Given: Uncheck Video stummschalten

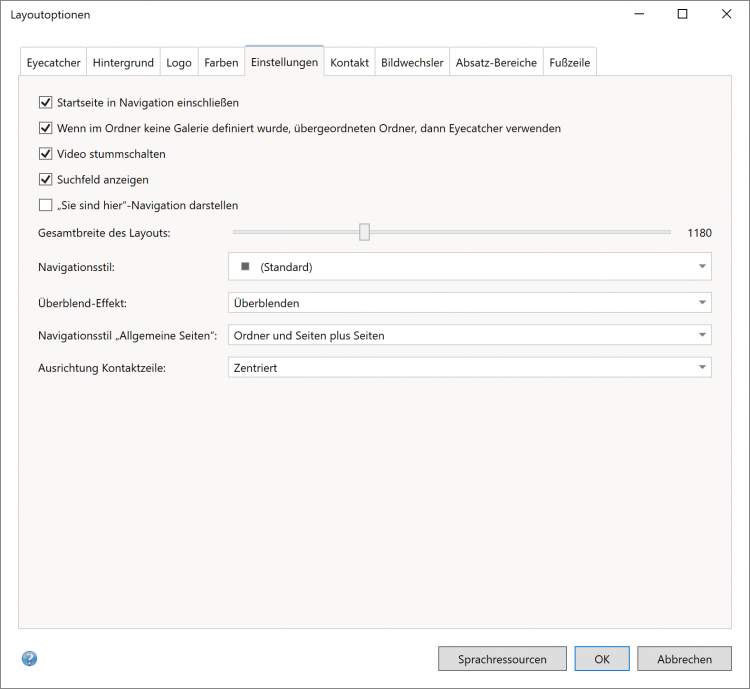Looking at the screenshot, I should coord(45,154).
